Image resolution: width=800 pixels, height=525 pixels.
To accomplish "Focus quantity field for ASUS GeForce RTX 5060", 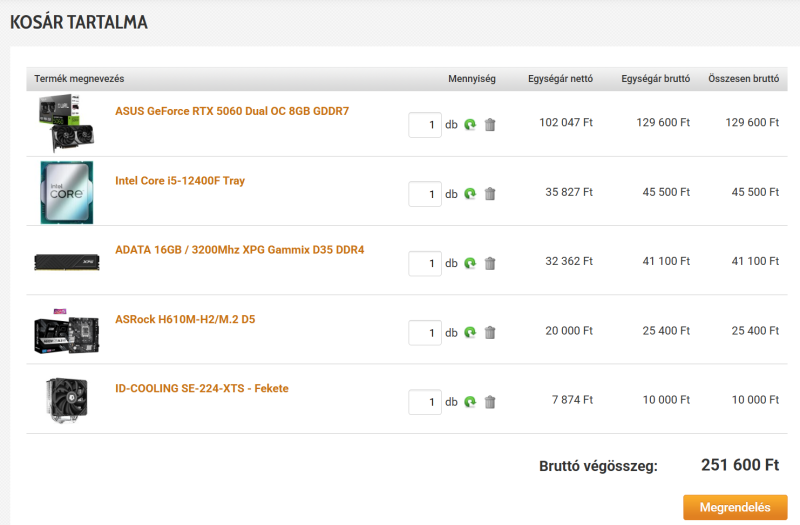I will pos(425,125).
